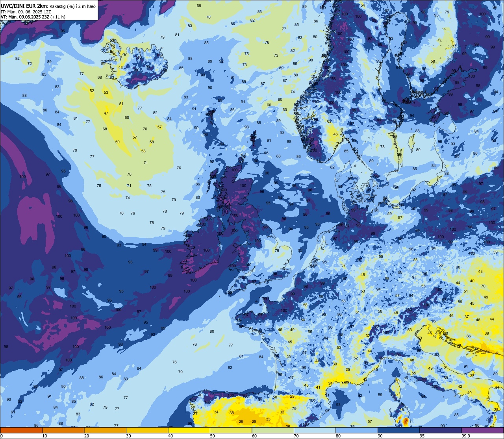This screenshot has width=504, height=439.
Task: Click the "95" legend tick label on the color bar
Action: click(422, 436)
